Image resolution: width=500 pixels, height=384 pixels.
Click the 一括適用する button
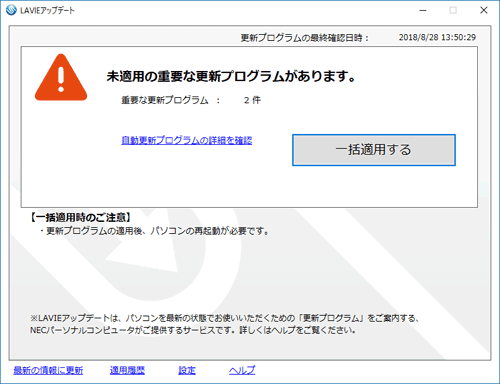coord(374,150)
